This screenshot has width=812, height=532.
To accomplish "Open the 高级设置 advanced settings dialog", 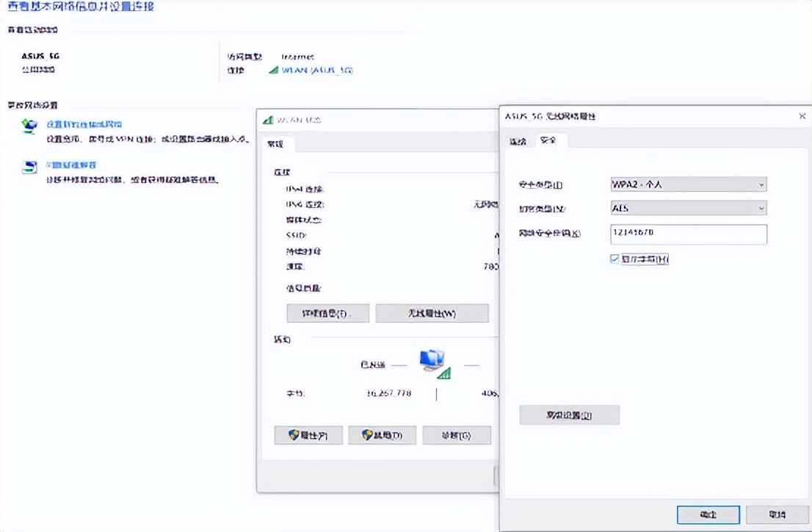I will (570, 415).
